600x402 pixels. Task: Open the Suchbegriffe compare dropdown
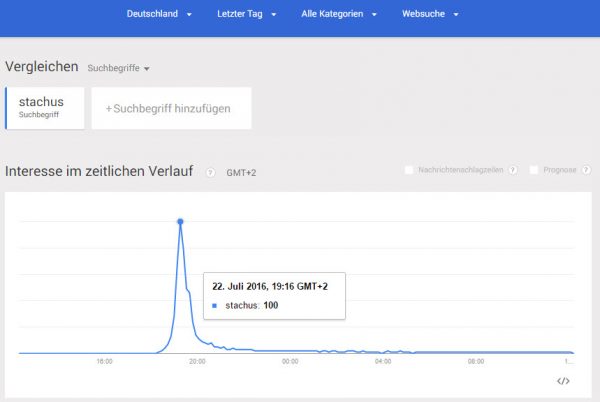(118, 68)
